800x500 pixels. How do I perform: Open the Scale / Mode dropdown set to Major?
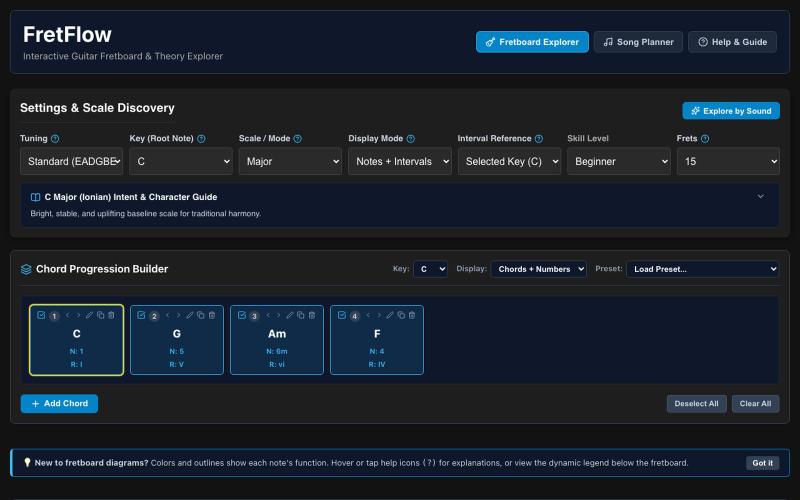point(290,161)
